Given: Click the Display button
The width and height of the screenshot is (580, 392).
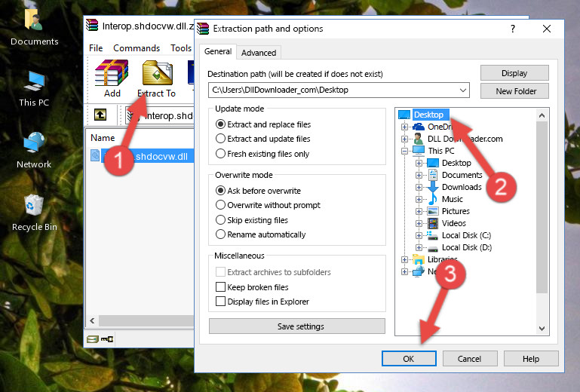Looking at the screenshot, I should [514, 73].
